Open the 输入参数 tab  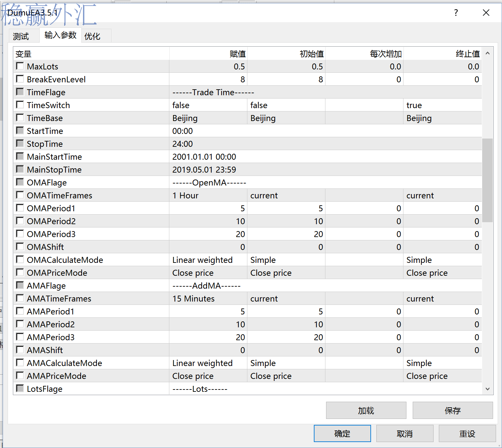(x=61, y=35)
